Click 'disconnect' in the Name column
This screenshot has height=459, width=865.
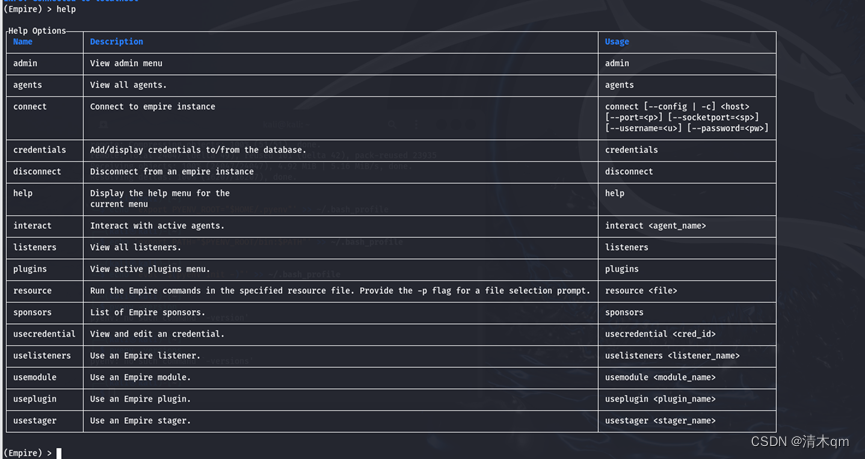(37, 172)
